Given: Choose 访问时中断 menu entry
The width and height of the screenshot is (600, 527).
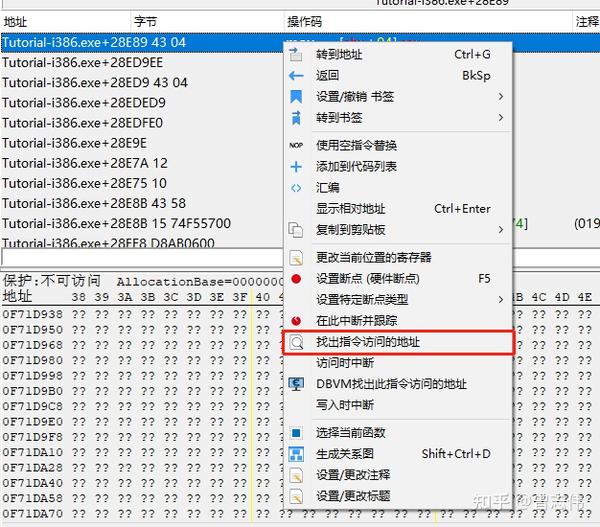Looking at the screenshot, I should pyautogui.click(x=398, y=363).
